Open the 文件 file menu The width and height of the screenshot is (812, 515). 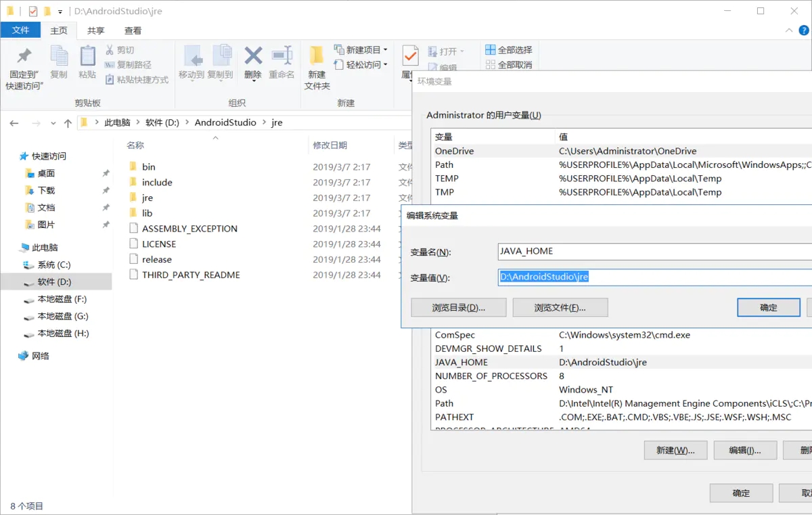20,30
